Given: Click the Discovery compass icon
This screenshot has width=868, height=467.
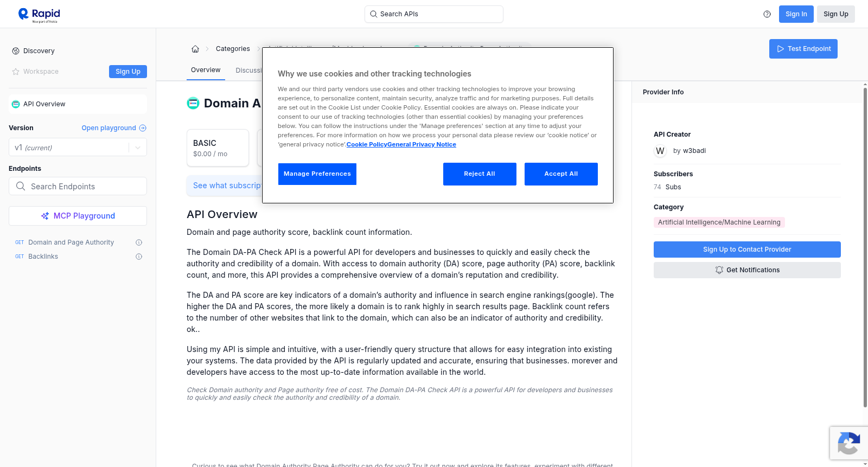Looking at the screenshot, I should pos(16,51).
